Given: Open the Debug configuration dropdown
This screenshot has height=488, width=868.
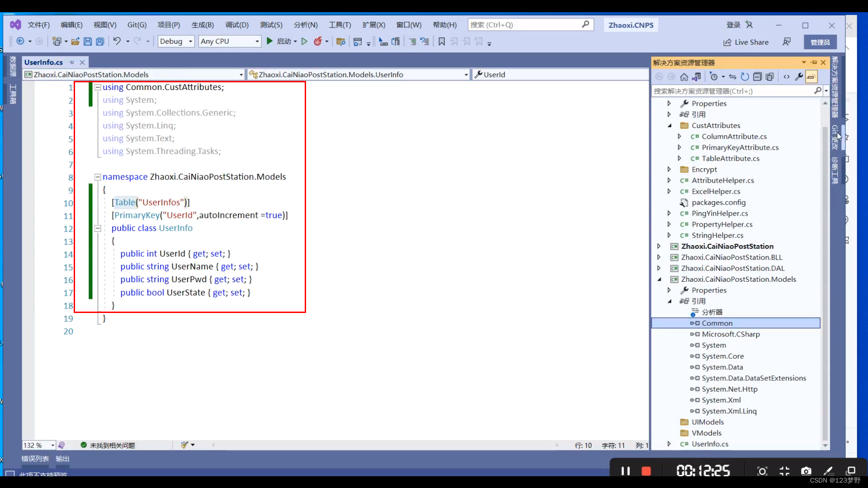Looking at the screenshot, I should tap(176, 41).
